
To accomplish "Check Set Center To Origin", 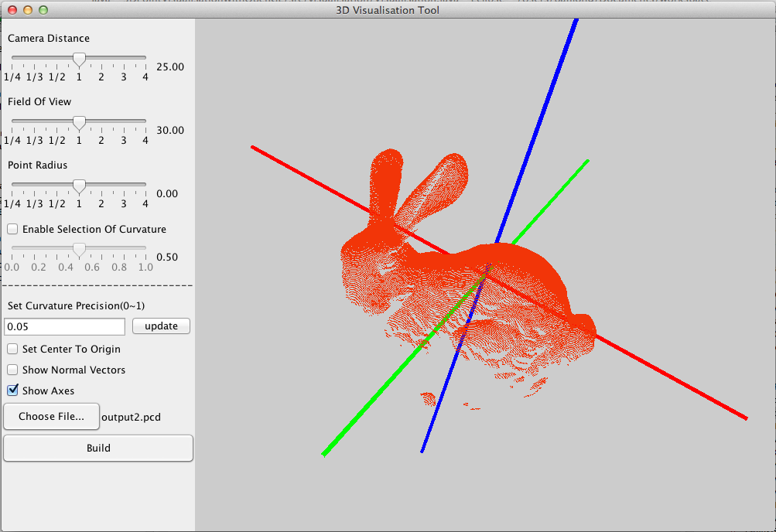I will [12, 349].
